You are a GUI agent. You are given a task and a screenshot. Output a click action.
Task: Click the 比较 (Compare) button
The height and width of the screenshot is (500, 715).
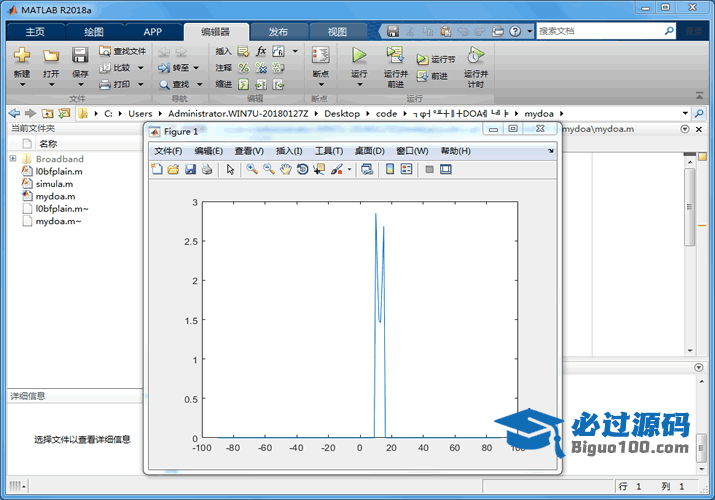(116, 68)
